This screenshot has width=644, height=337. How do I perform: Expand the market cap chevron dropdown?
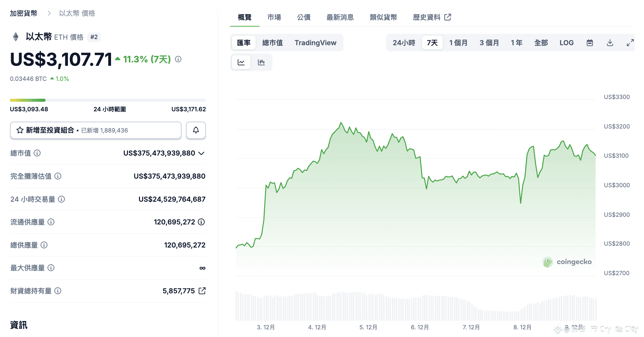pos(201,153)
